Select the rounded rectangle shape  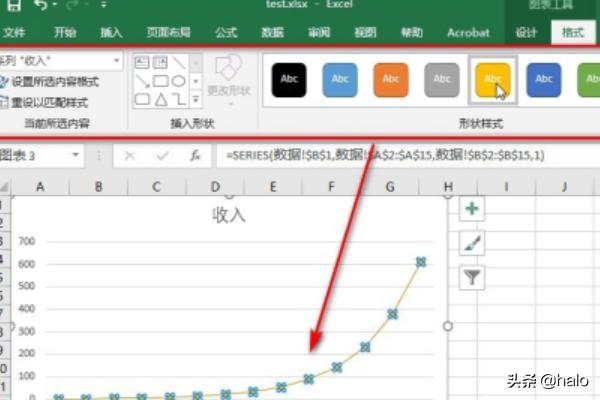click(142, 100)
